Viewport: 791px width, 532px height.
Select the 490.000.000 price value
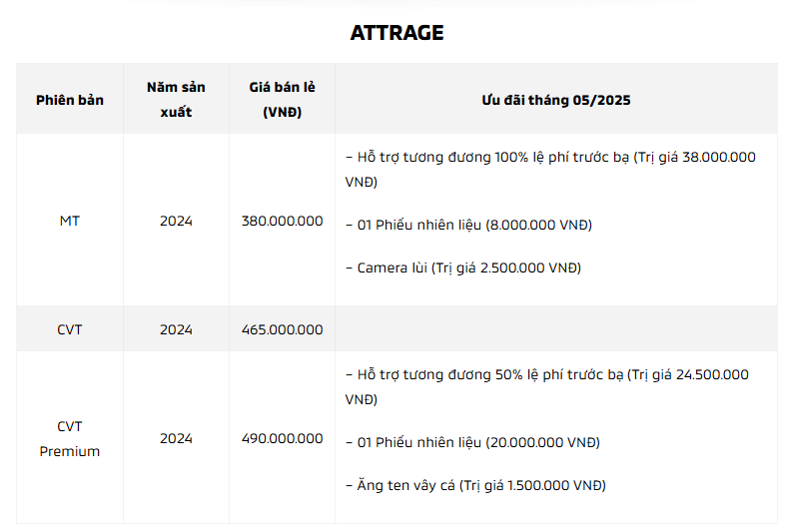click(x=282, y=438)
